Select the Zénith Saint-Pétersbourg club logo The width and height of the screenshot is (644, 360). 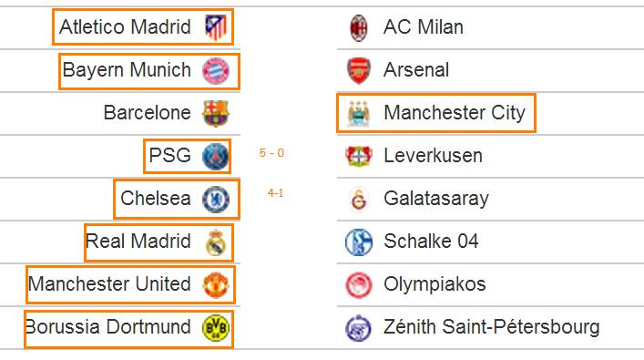[x=359, y=328]
